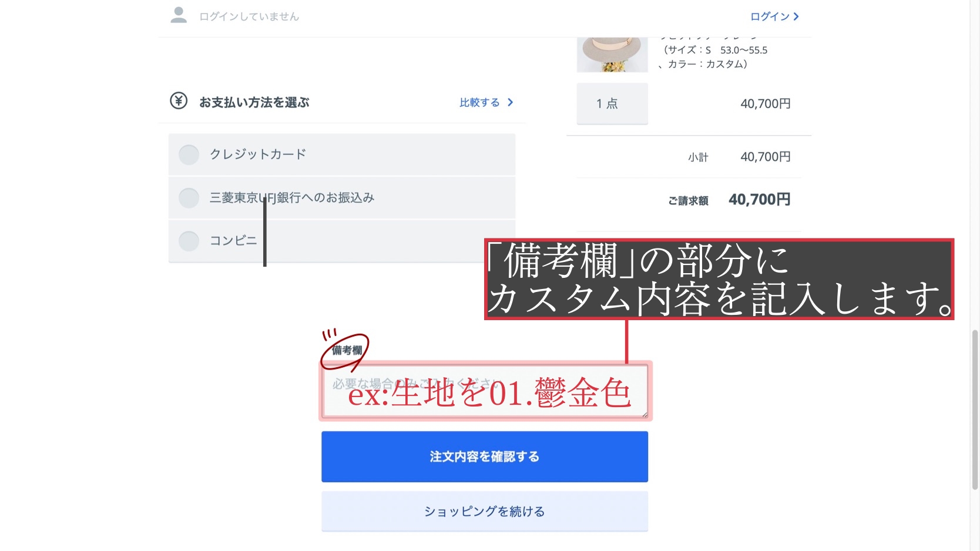Select コンビニ payment radio button
Image resolution: width=980 pixels, height=551 pixels.
coord(189,241)
